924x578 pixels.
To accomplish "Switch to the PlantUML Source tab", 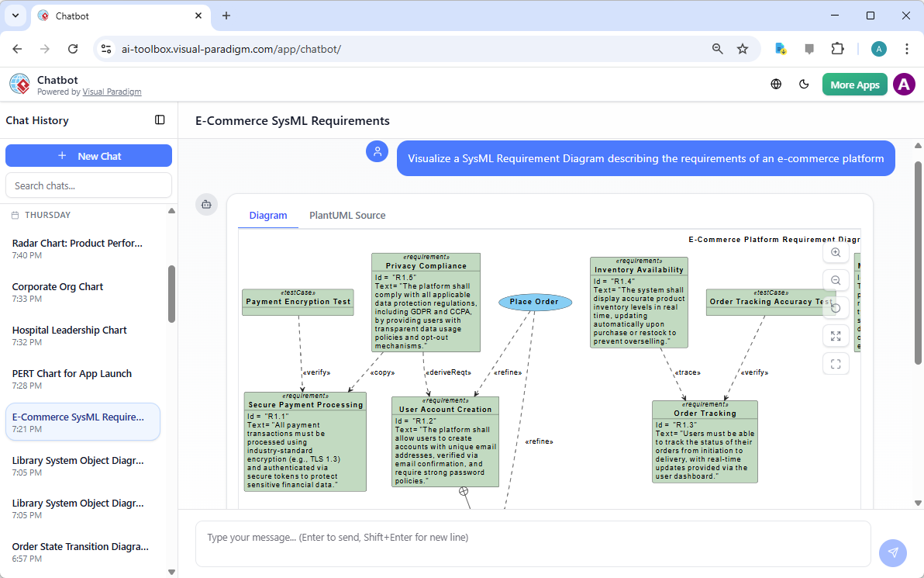I will point(347,215).
